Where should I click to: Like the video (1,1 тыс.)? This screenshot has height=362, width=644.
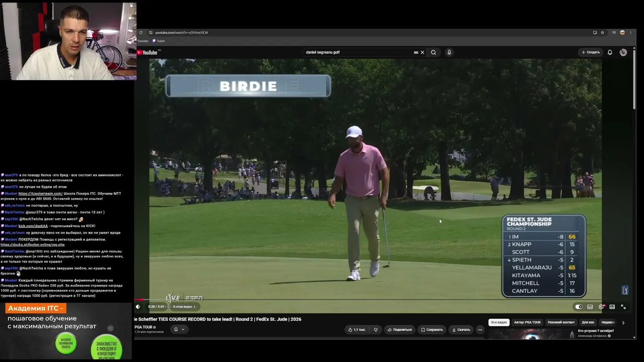pos(357,330)
